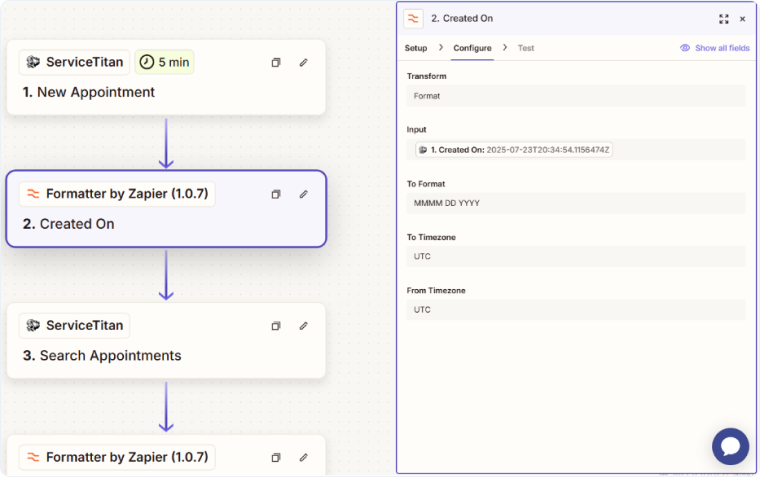Select the Created On data pill

coord(514,150)
